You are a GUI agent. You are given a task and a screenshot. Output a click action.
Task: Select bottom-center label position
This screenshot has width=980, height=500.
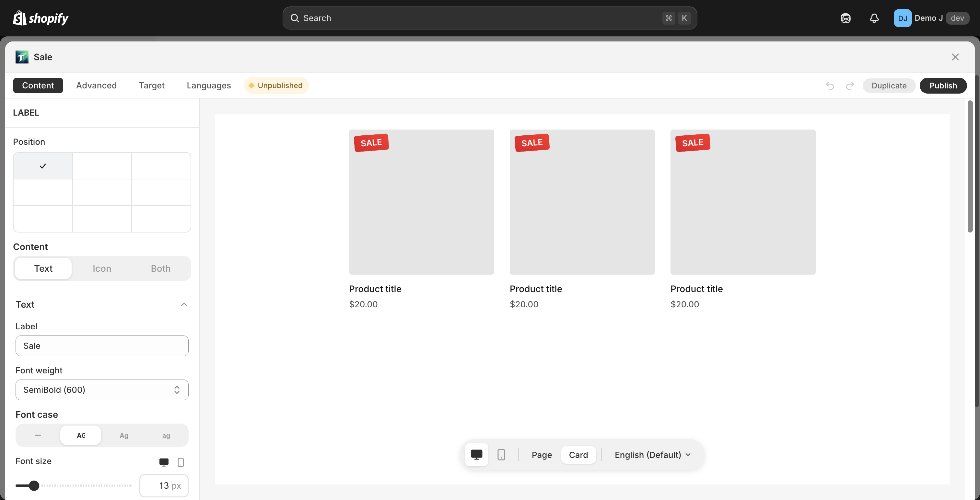pyautogui.click(x=102, y=219)
